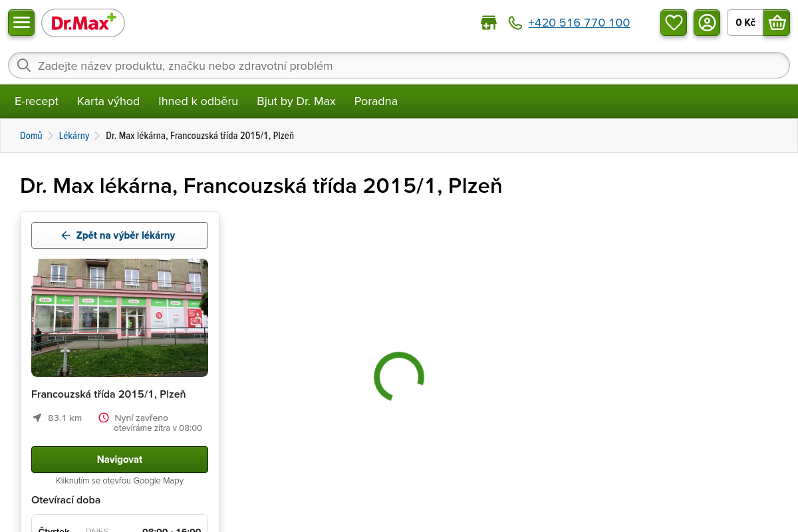This screenshot has height=532, width=798.
Task: Open the Karta výhod menu item
Action: (108, 101)
